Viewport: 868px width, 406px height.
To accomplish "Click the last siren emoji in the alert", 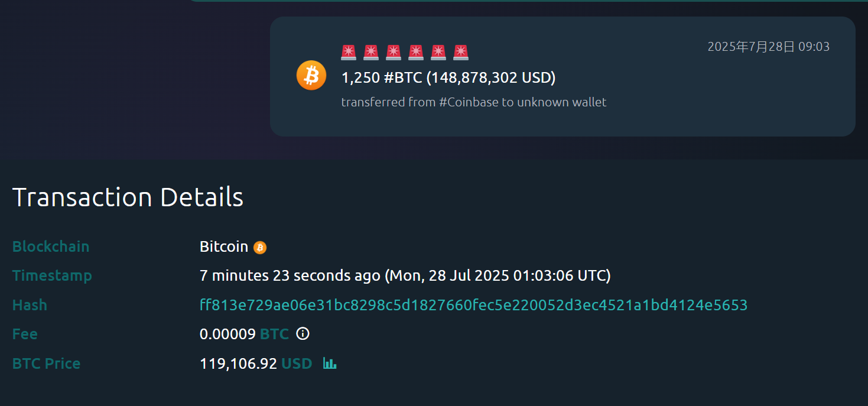I will pos(461,52).
